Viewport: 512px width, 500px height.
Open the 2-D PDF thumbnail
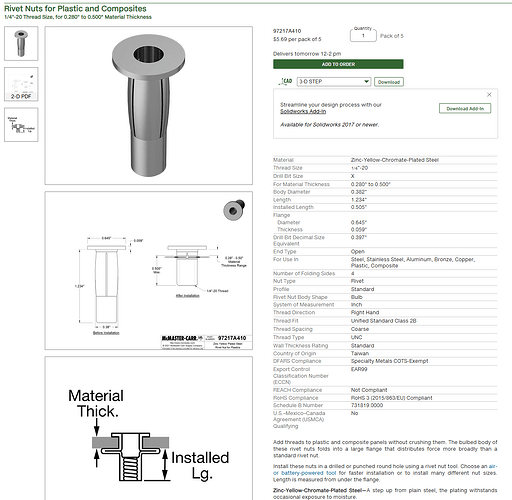coord(21,84)
